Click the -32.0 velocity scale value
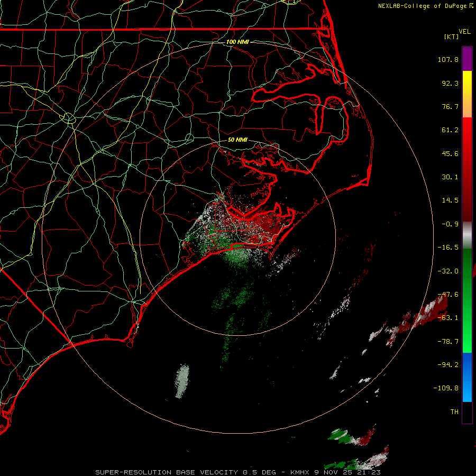The image size is (476, 476). point(448,271)
